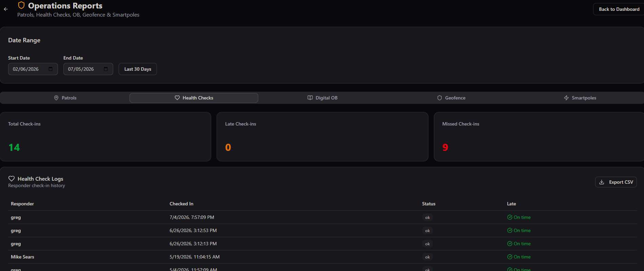Apply the Last 30 Days range

tap(138, 69)
